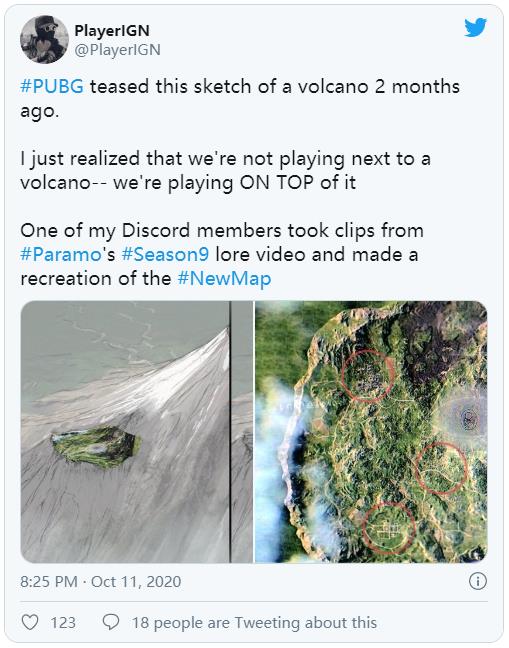Click the bottom red circled area on map
Viewport: 509px width, 648px height.
pyautogui.click(x=389, y=528)
